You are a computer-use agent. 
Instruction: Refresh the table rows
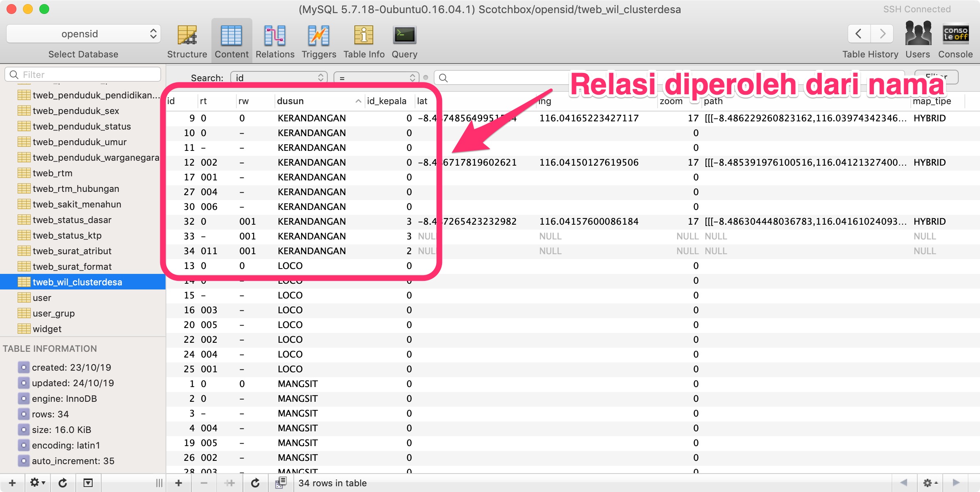coord(255,483)
